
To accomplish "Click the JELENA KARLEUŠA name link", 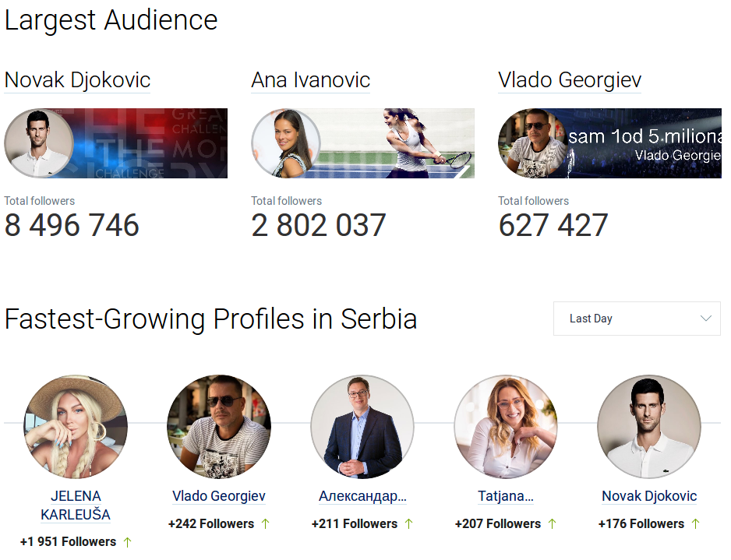I will pyautogui.click(x=76, y=505).
